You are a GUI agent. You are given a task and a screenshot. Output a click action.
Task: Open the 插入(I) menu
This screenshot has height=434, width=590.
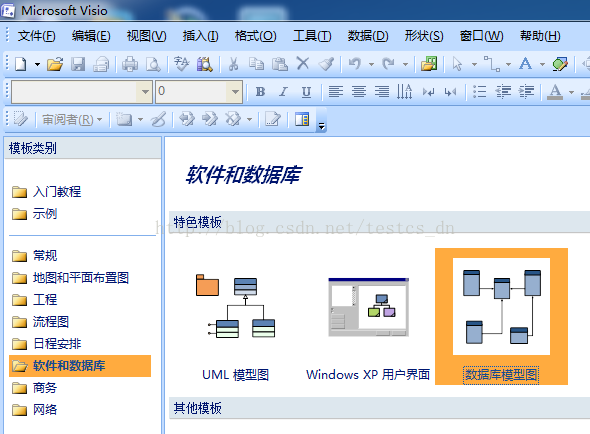tap(200, 36)
